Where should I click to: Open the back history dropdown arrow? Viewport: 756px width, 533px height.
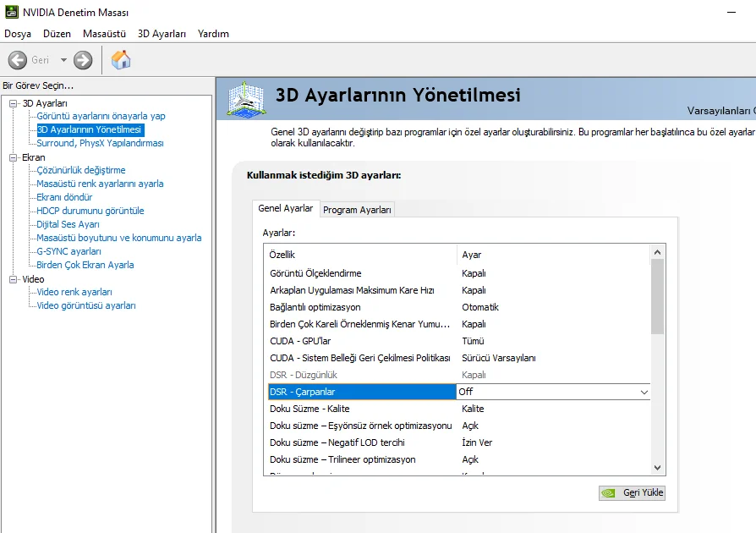click(63, 60)
